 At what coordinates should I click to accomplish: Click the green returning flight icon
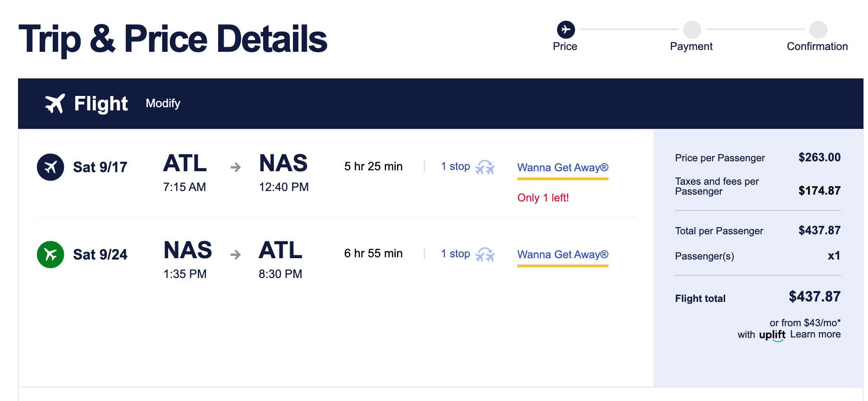(x=50, y=255)
